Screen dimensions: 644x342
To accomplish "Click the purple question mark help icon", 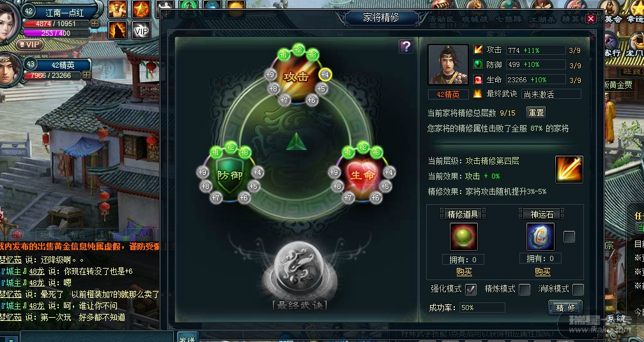I will click(406, 47).
